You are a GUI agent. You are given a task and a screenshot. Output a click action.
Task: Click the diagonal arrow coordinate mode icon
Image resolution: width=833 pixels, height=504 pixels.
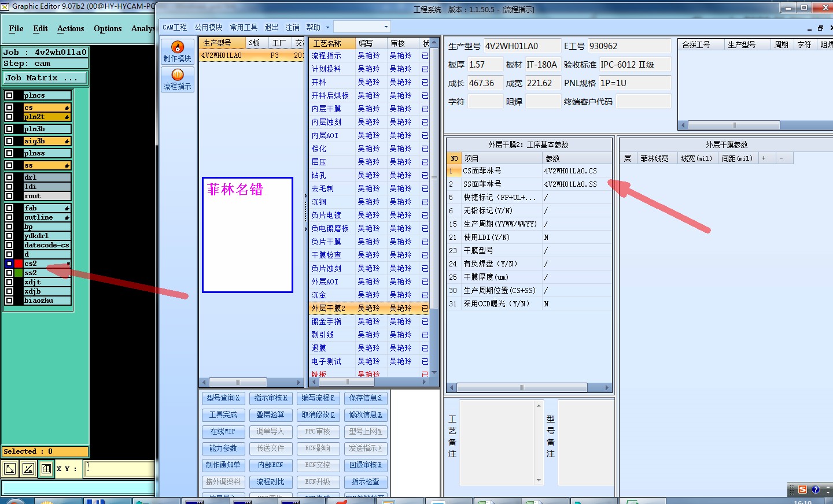click(x=10, y=469)
